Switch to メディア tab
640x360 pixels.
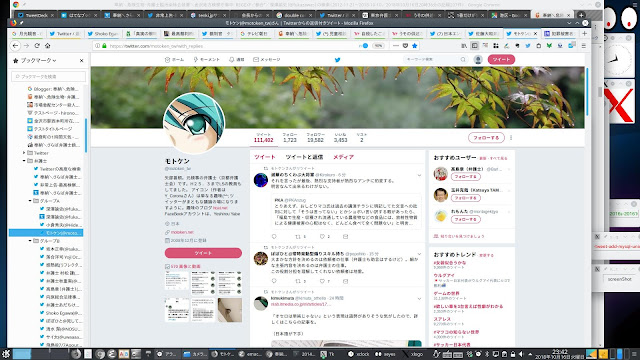pyautogui.click(x=343, y=157)
